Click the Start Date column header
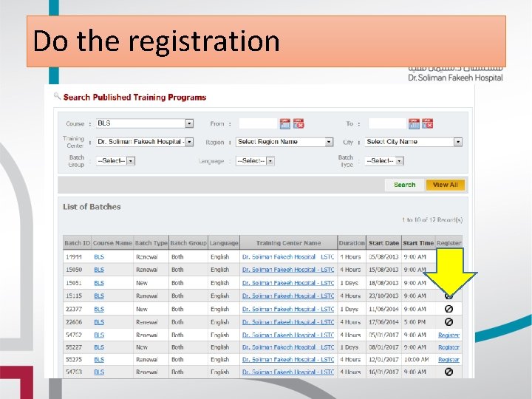Image resolution: width=532 pixels, height=399 pixels. coord(383,243)
